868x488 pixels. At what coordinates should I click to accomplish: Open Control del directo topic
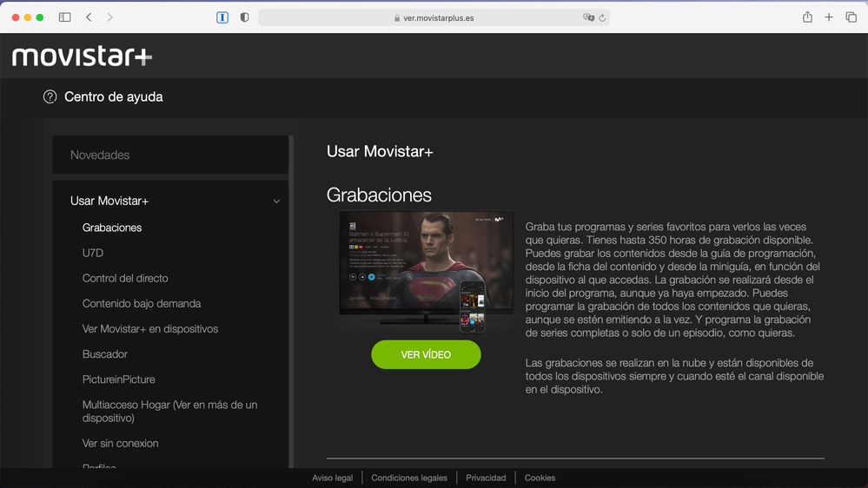(125, 279)
